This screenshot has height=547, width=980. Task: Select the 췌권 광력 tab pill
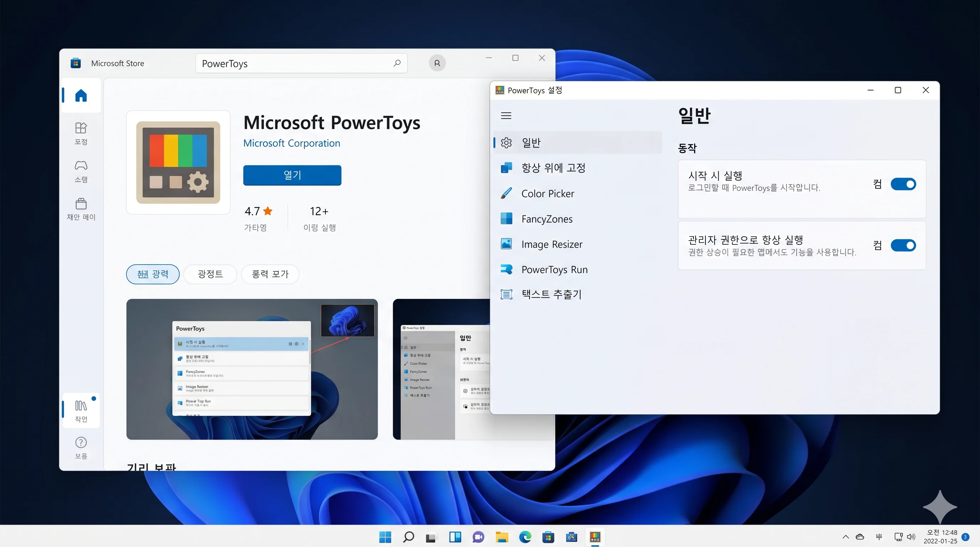tap(152, 274)
